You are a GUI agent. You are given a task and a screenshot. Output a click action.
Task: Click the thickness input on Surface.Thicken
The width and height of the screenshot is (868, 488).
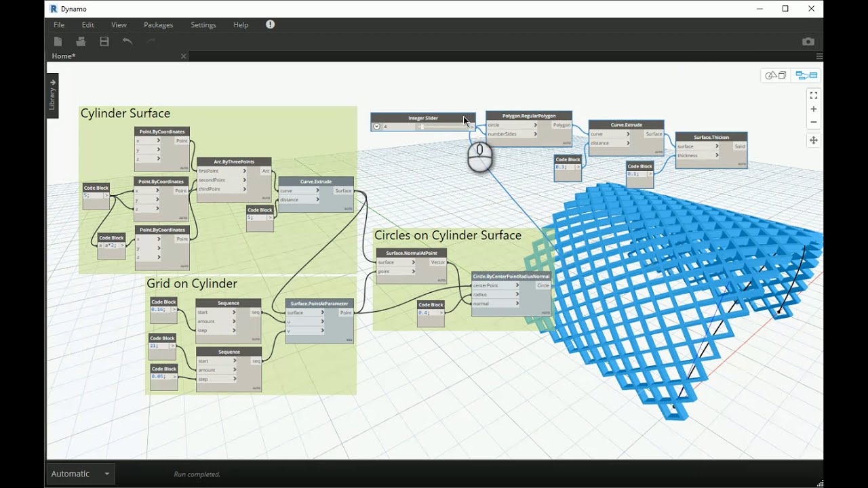pyautogui.click(x=698, y=156)
